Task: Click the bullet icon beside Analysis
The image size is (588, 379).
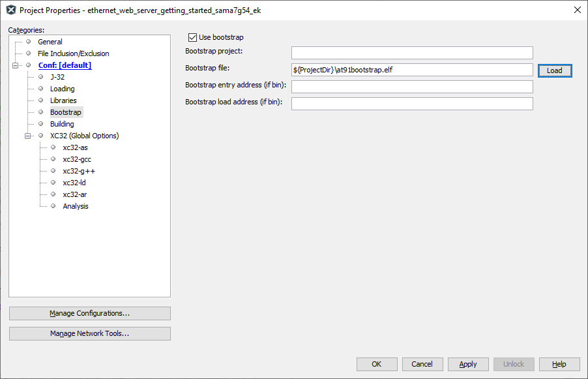Action: click(53, 206)
